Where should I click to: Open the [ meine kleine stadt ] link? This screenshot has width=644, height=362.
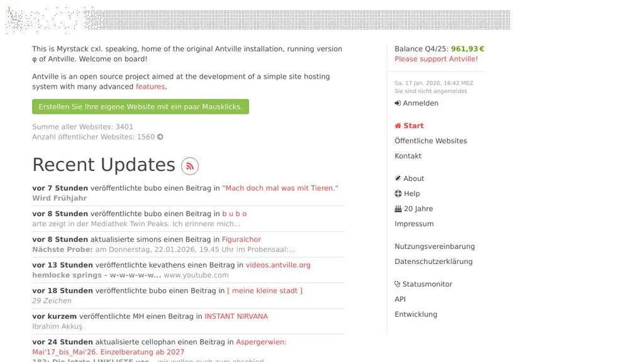[x=265, y=290]
